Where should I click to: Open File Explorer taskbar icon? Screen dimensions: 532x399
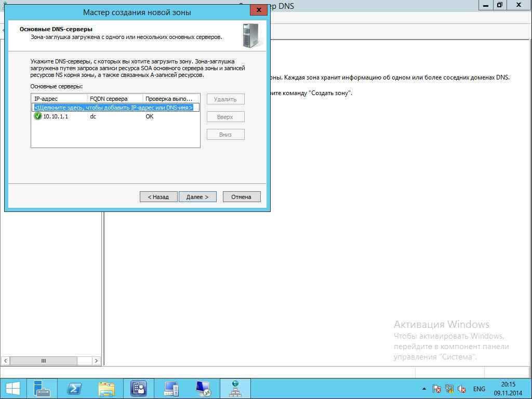tap(107, 389)
